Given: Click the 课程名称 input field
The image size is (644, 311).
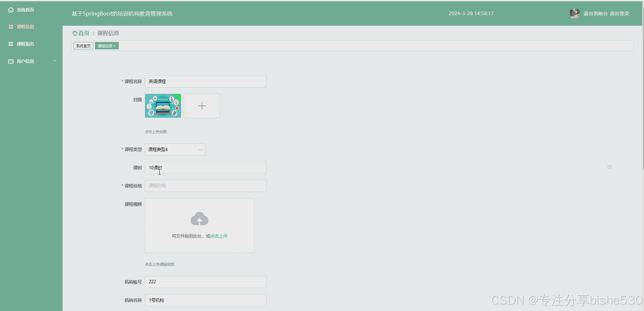Looking at the screenshot, I should (206, 81).
